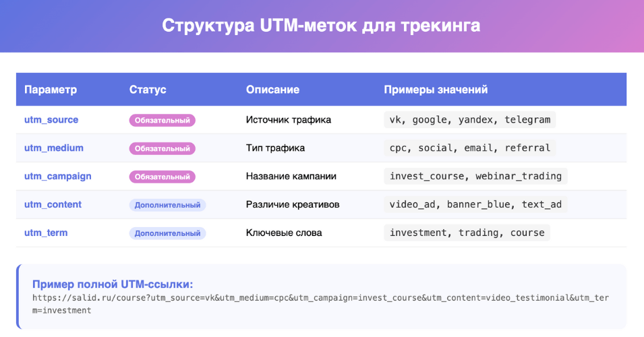644x337 pixels.
Task: Click the page title 'Структура UTM-меток для трекинга'
Action: point(322,26)
